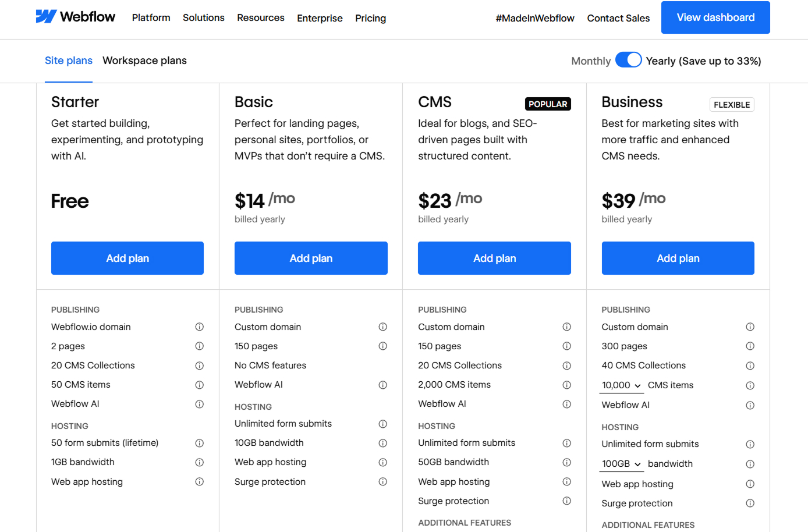Show info for Business Web app hosting

point(750,484)
